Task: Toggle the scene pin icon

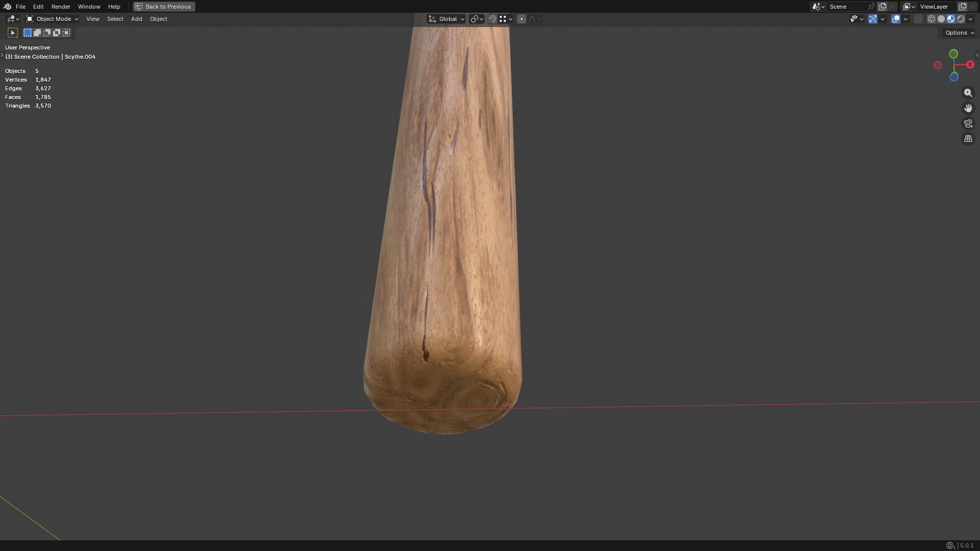Action: (871, 7)
